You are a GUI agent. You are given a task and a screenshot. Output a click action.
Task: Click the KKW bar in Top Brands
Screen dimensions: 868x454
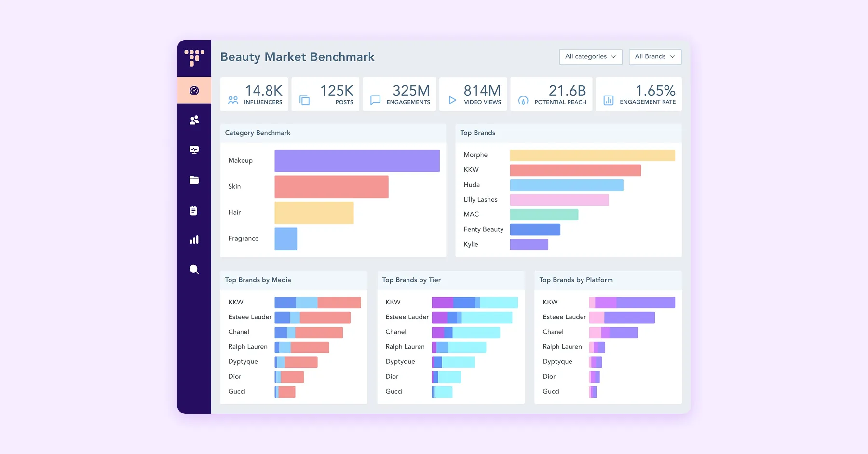coord(575,170)
